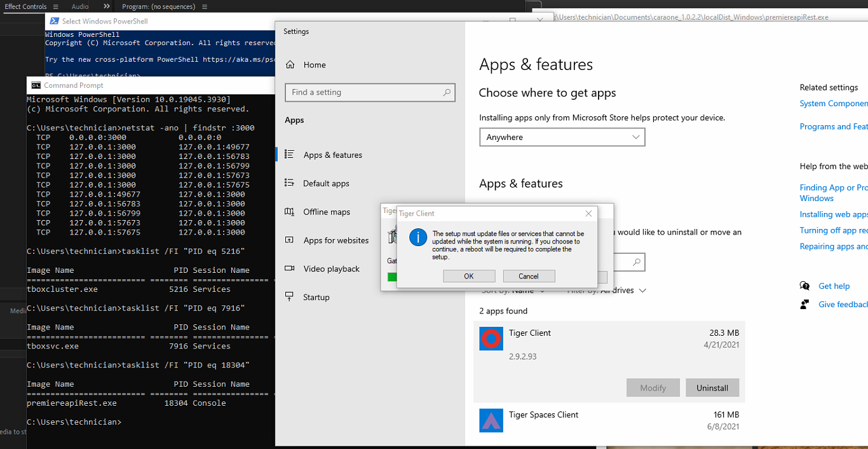The height and width of the screenshot is (449, 868).
Task: Click netstat -ano command line text
Action: [x=188, y=128]
